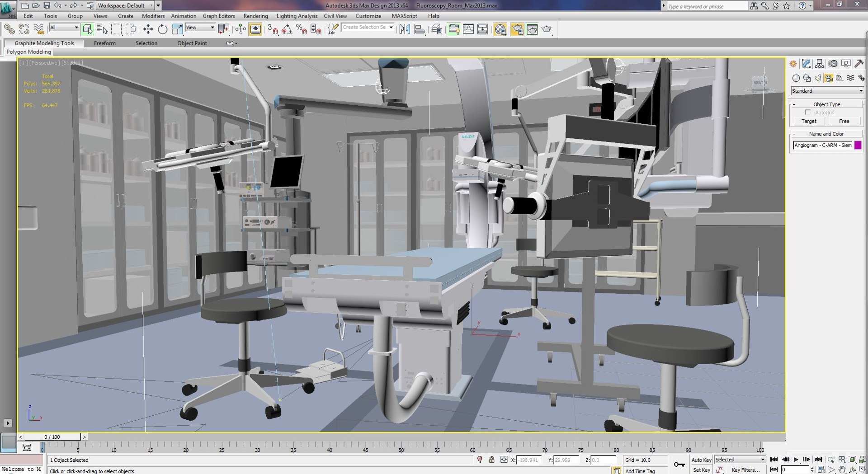Toggle the Selection Lock padlock

pyautogui.click(x=491, y=460)
